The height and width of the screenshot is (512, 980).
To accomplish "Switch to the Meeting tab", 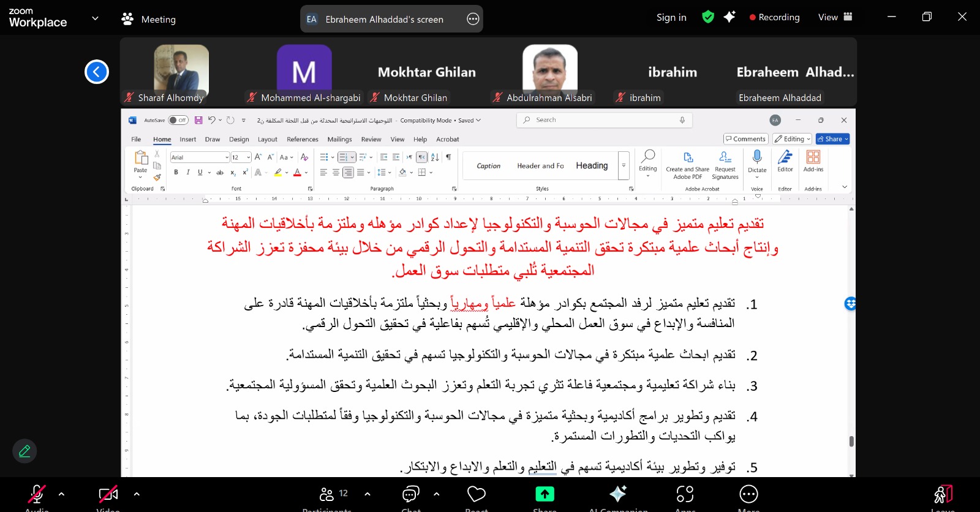I will click(x=149, y=19).
